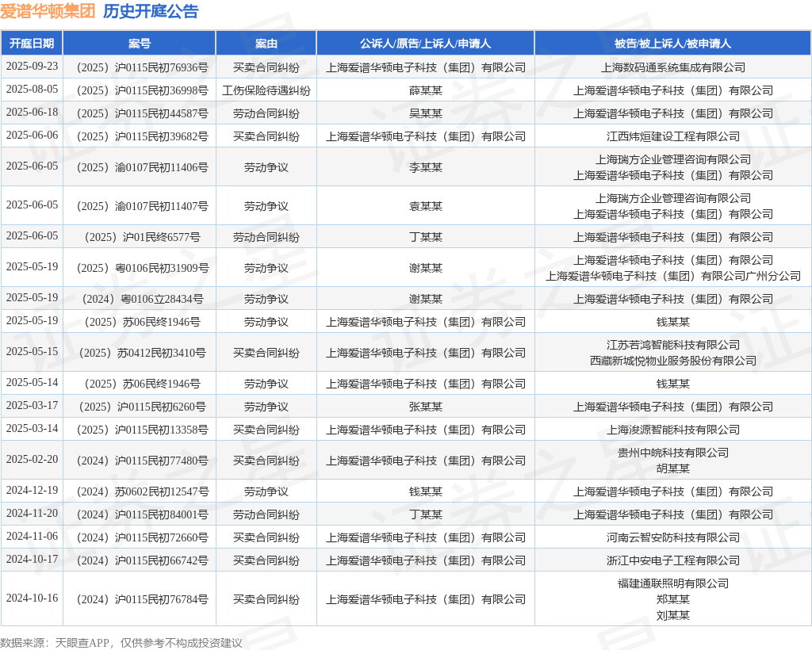Image resolution: width=812 pixels, height=650 pixels.
Task: Click plaintiff 张某某
Action: click(425, 407)
